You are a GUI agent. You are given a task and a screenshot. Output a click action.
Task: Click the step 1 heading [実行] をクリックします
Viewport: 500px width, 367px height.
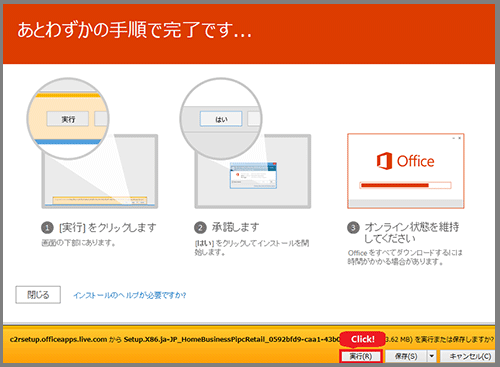pyautogui.click(x=108, y=228)
